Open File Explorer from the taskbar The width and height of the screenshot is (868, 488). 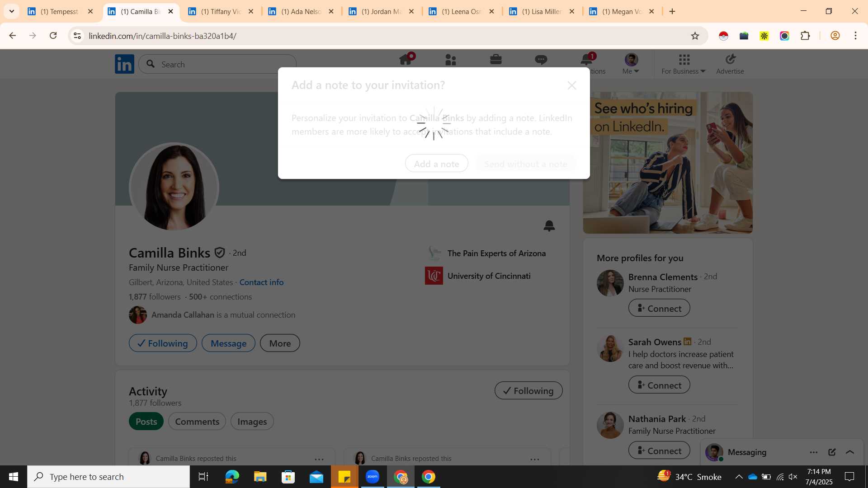pyautogui.click(x=260, y=477)
